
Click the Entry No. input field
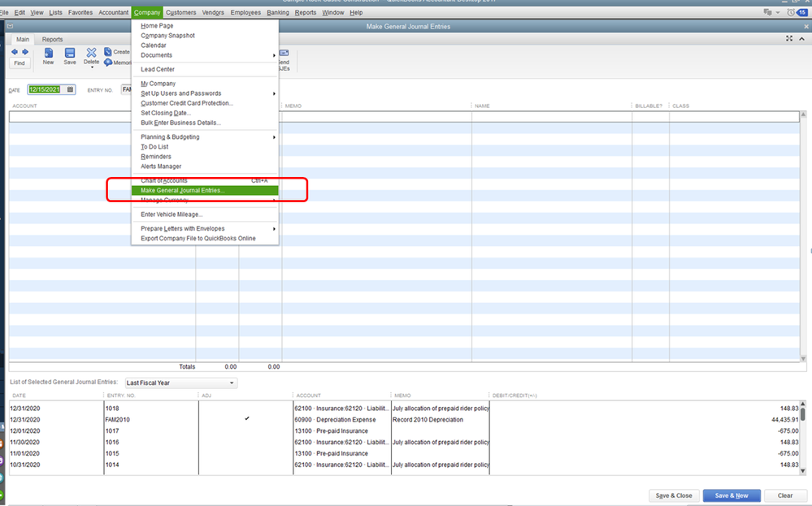pyautogui.click(x=126, y=89)
